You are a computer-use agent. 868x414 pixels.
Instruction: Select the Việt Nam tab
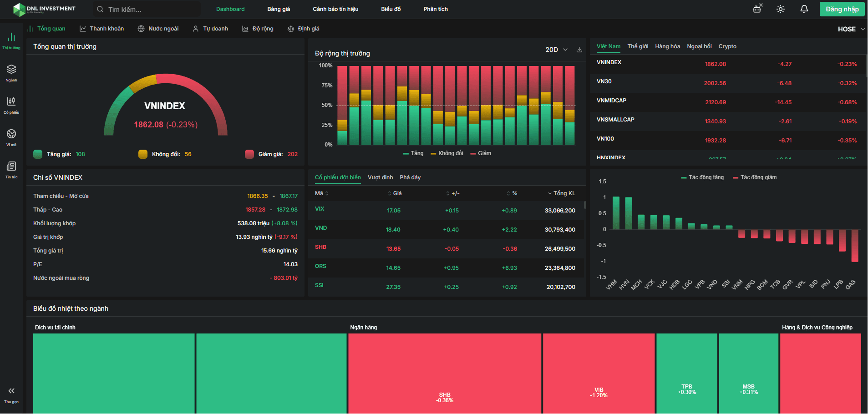[609, 46]
